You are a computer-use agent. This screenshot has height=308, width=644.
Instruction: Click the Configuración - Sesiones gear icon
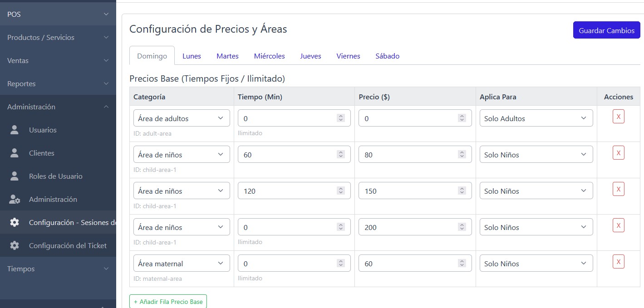pos(15,222)
